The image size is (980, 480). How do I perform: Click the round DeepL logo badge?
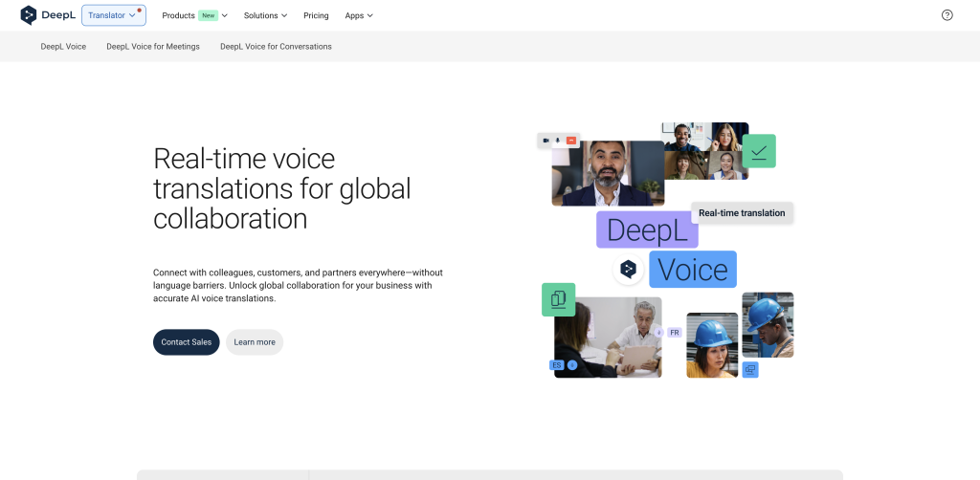(628, 270)
